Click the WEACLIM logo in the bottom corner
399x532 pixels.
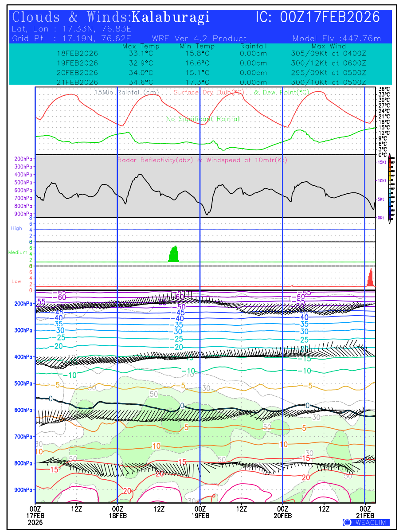coord(366,522)
